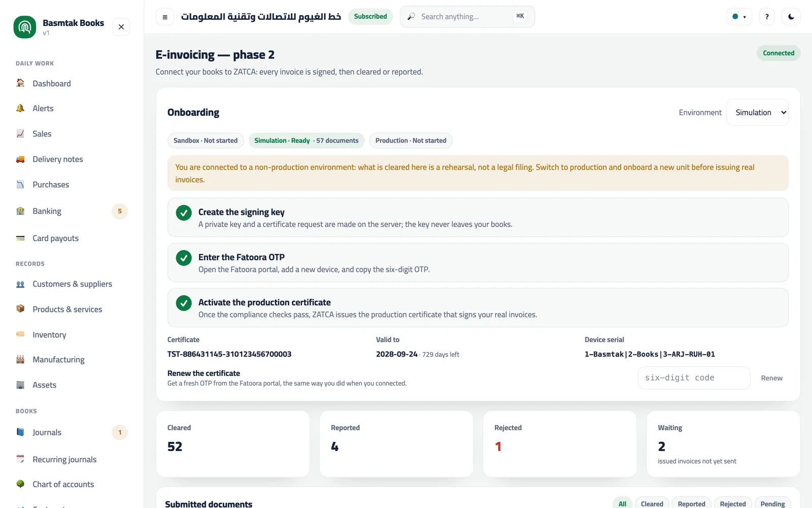Click the Banking building icon
This screenshot has height=508, width=812.
[x=20, y=211]
